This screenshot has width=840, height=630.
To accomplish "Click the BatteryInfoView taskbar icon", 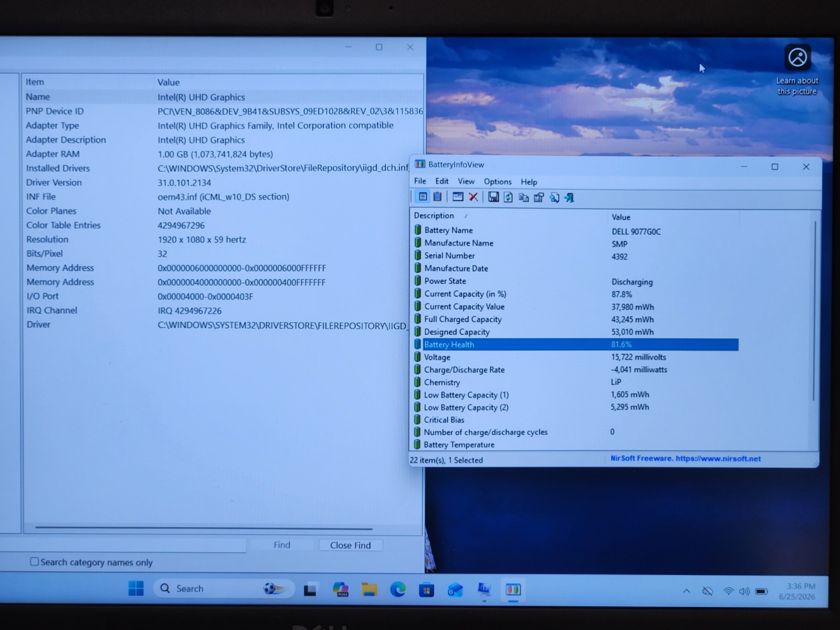I will [513, 590].
